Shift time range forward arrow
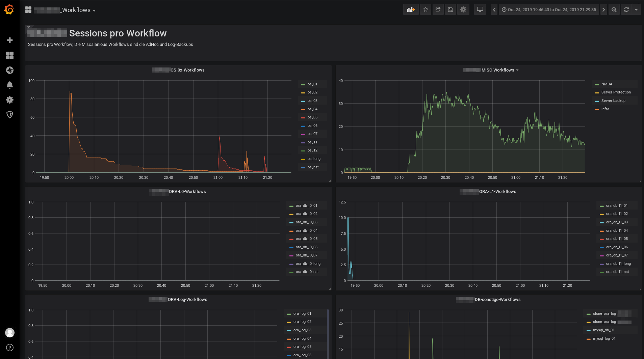 click(x=603, y=10)
